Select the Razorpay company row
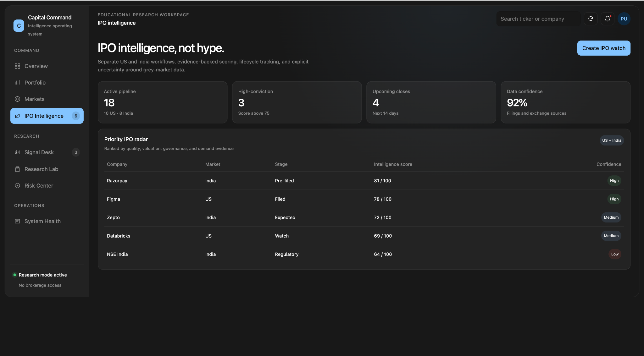Viewport: 644px width, 356px height. [x=364, y=181]
